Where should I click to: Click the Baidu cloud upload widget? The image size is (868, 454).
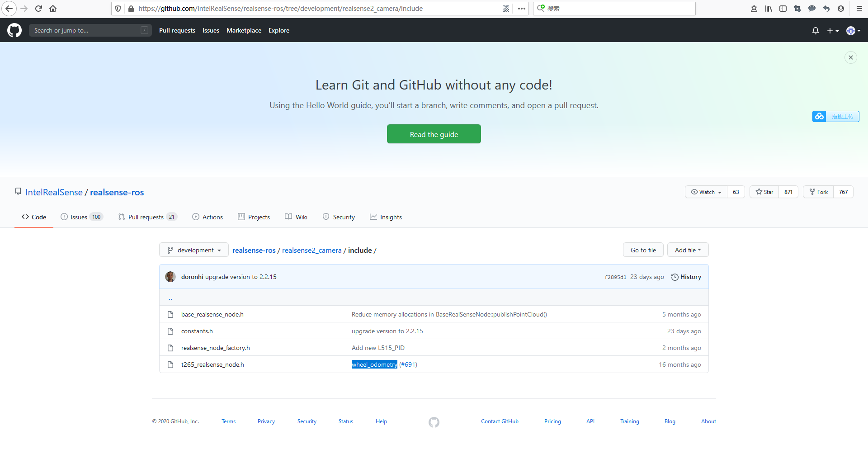click(x=835, y=117)
